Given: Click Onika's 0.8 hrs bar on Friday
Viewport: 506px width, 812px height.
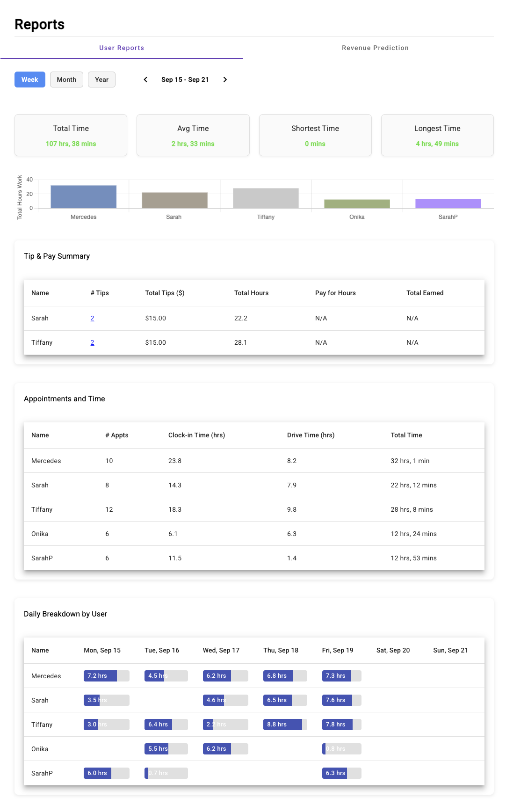Looking at the screenshot, I should point(342,749).
